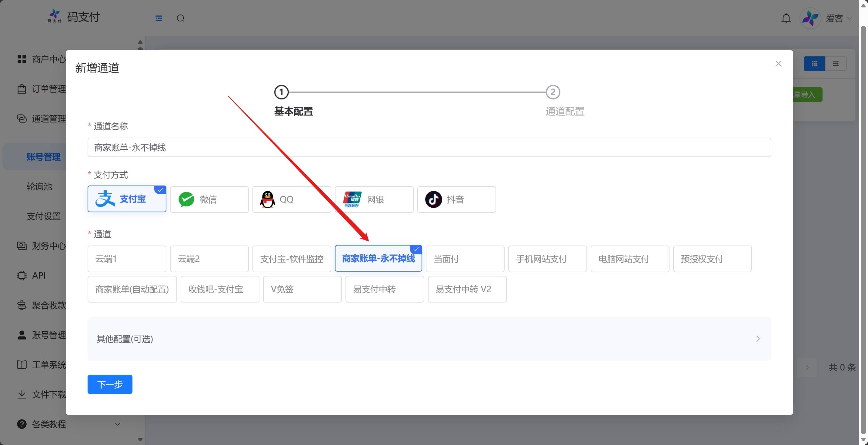The height and width of the screenshot is (445, 868).
Task: Click the notification bell icon
Action: coord(786,18)
